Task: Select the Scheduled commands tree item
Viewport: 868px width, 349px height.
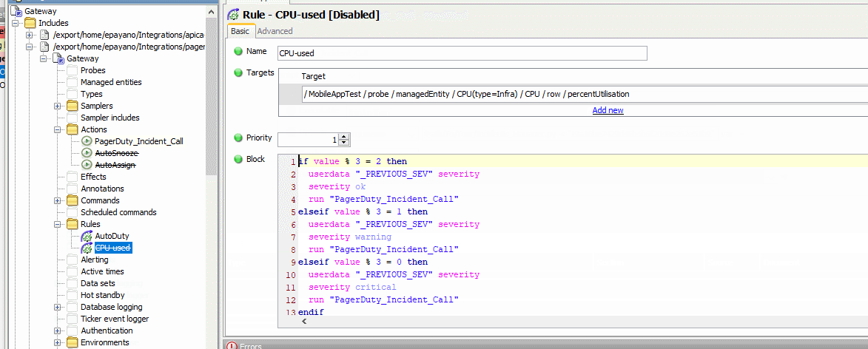Action: point(118,212)
